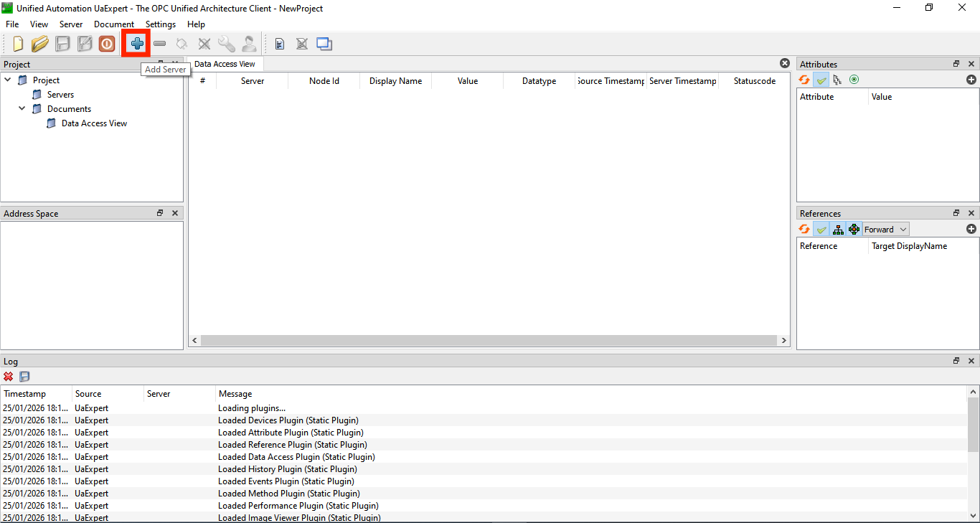The width and height of the screenshot is (980, 523).
Task: Click the Display Name column header
Action: tap(395, 81)
